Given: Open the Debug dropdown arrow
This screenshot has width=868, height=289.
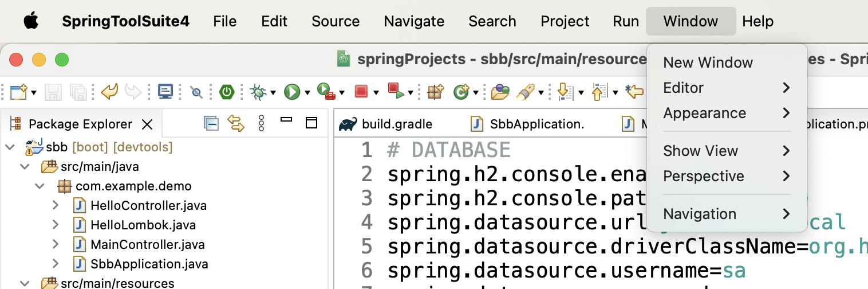Looking at the screenshot, I should (x=273, y=93).
